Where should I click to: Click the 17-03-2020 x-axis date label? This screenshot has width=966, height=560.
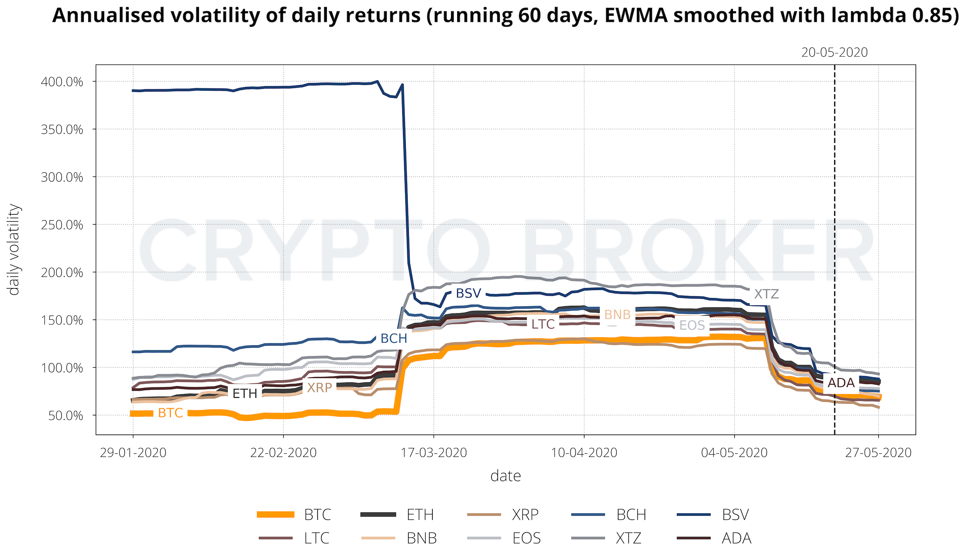(x=434, y=453)
